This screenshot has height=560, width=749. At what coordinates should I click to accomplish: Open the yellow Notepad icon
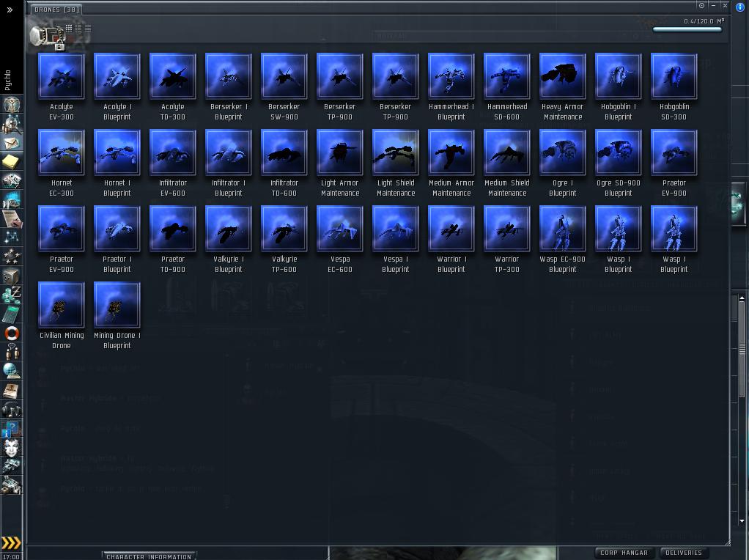[12, 161]
